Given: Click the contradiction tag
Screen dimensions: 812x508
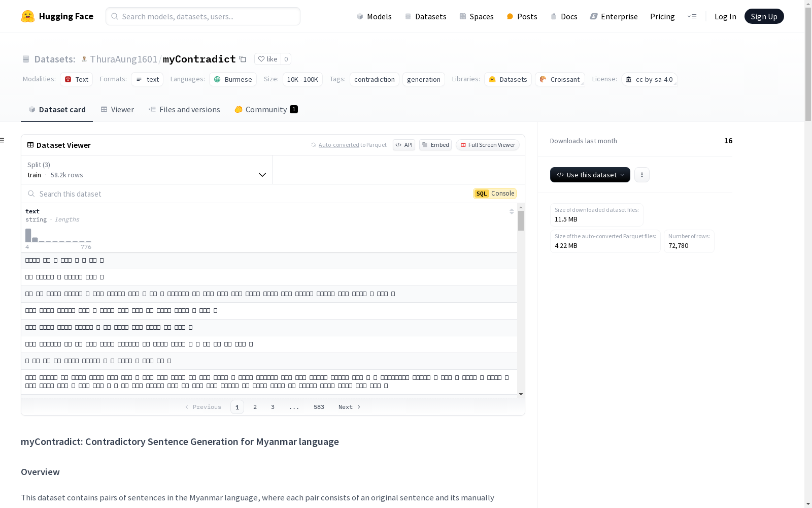Looking at the screenshot, I should [x=375, y=79].
